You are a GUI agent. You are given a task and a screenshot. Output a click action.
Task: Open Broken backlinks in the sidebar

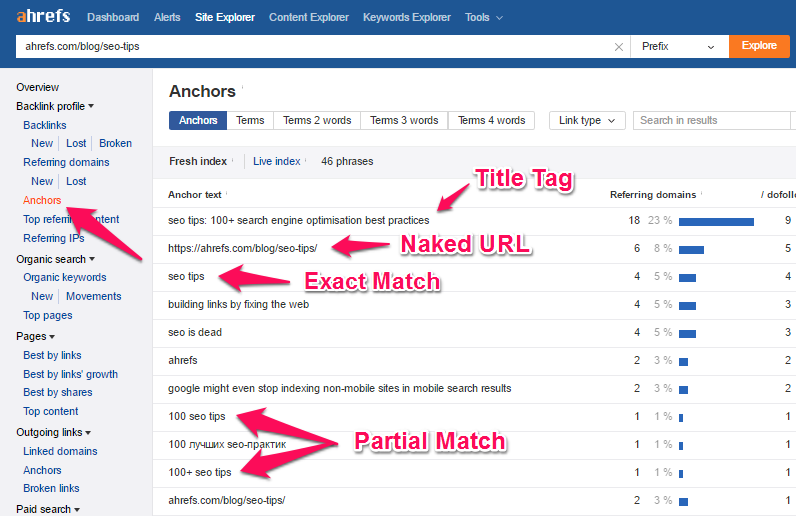115,143
